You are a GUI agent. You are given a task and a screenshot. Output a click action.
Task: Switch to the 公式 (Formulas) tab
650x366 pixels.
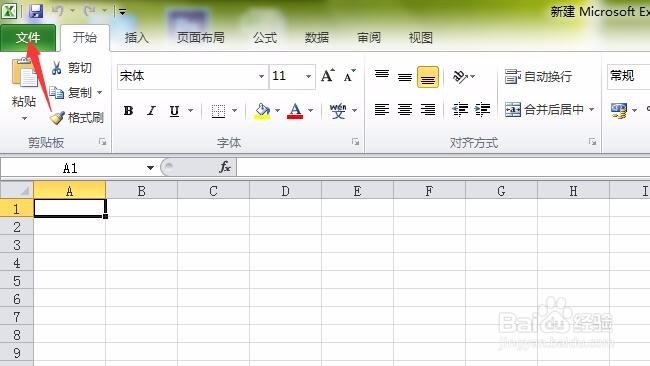click(x=265, y=38)
